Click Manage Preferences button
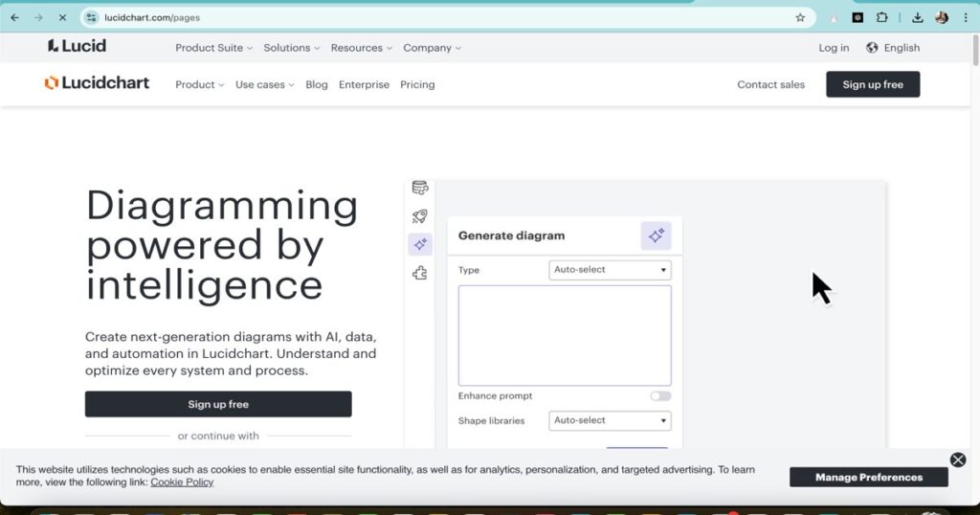This screenshot has height=515, width=980. [x=869, y=477]
